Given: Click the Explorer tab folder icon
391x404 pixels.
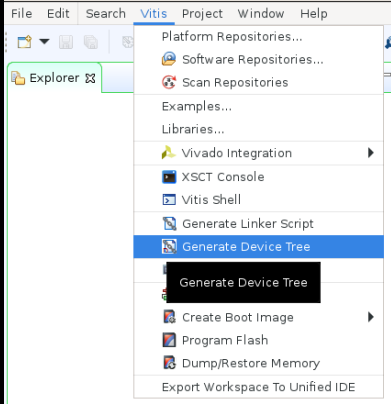Looking at the screenshot, I should [x=18, y=78].
